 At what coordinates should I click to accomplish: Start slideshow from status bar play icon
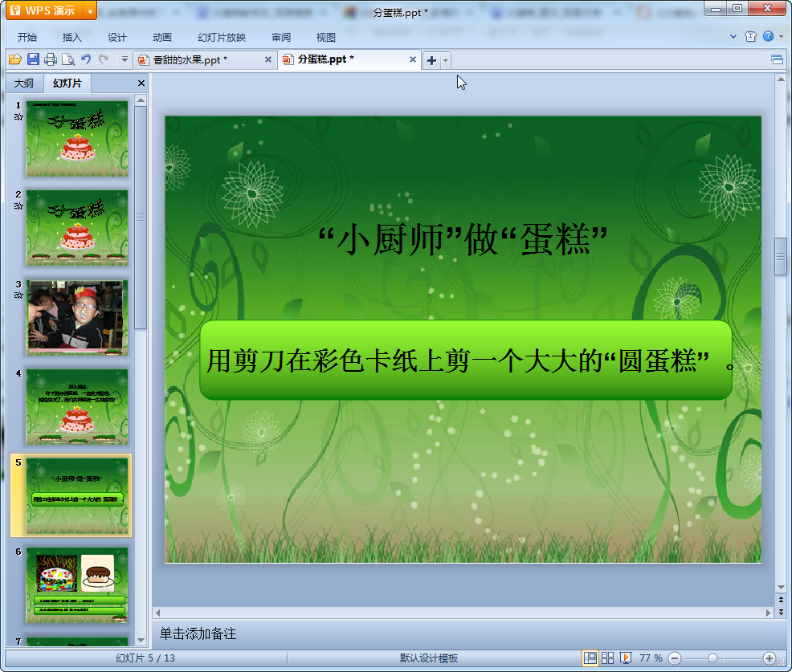(x=625, y=658)
